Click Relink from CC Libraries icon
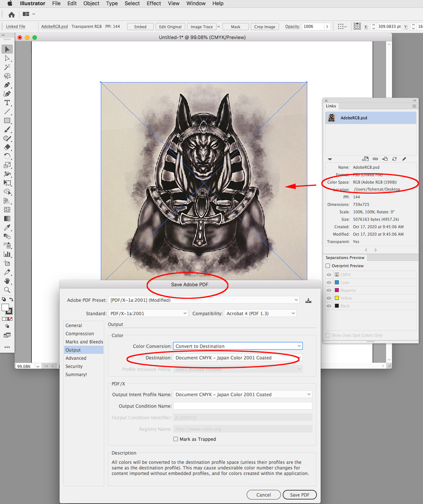This screenshot has height=504, width=423. click(365, 159)
